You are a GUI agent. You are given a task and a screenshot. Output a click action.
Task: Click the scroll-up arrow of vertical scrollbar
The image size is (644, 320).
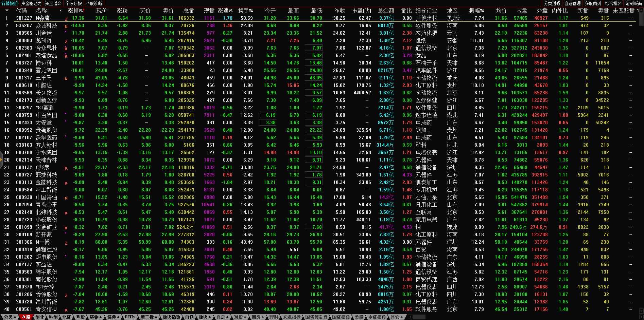(x=641, y=11)
